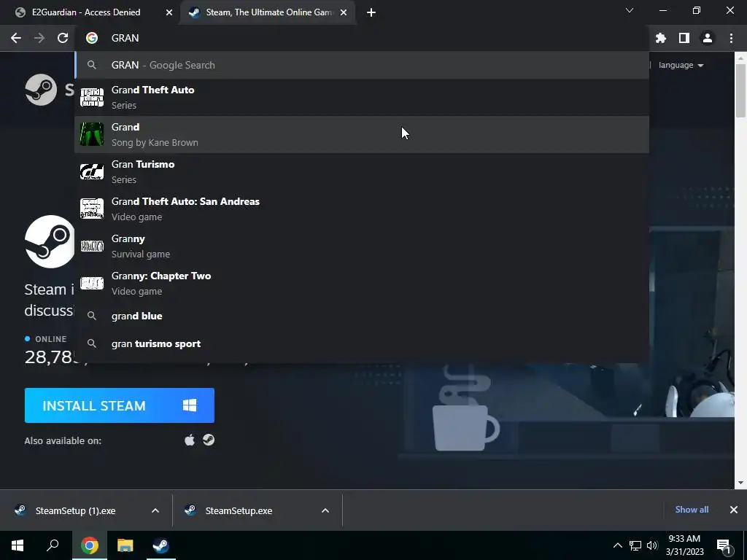Go back with the browser back arrow

pyautogui.click(x=16, y=38)
